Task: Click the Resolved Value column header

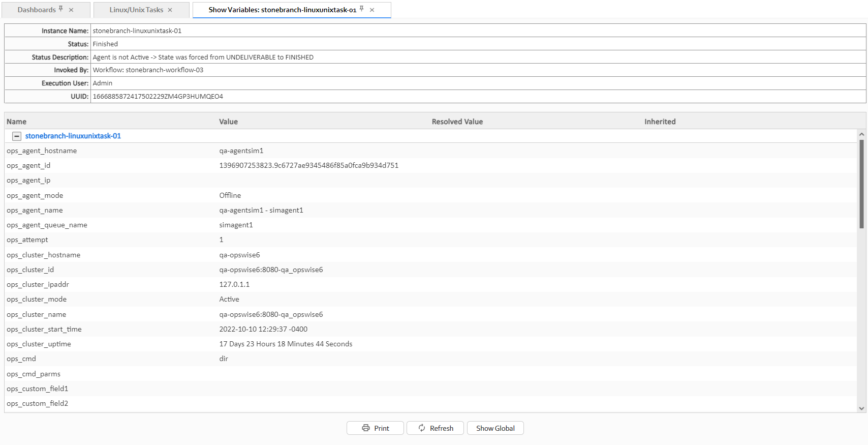Action: (x=457, y=122)
